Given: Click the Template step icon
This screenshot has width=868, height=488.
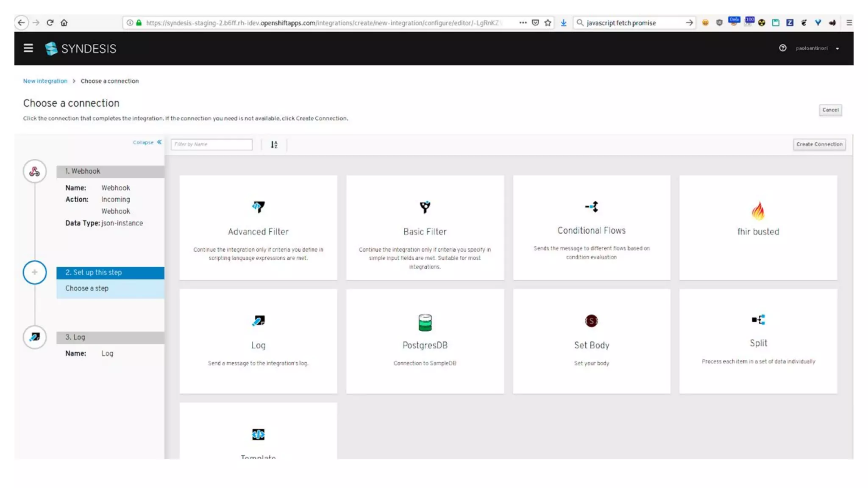Looking at the screenshot, I should pos(258,434).
